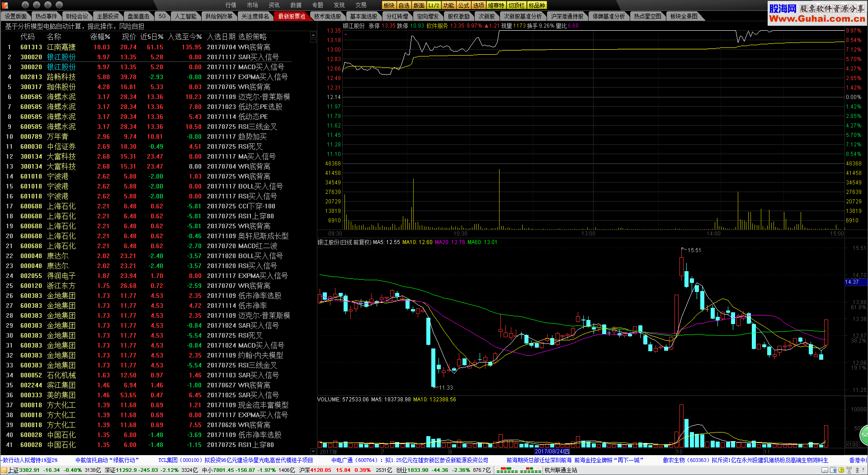
Task: Click the 维赛特 toolbar button
Action: click(496, 5)
